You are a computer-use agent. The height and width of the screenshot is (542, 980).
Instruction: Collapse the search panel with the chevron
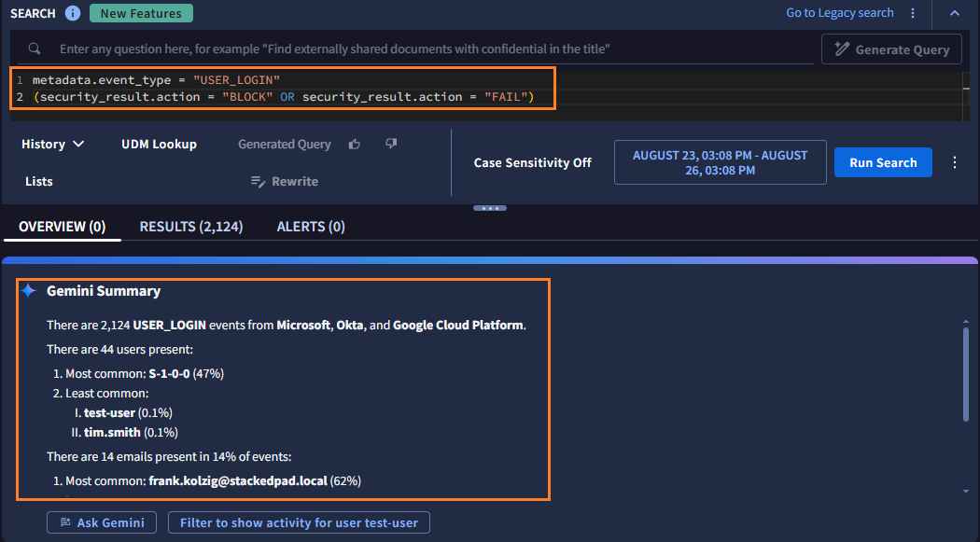pyautogui.click(x=954, y=13)
